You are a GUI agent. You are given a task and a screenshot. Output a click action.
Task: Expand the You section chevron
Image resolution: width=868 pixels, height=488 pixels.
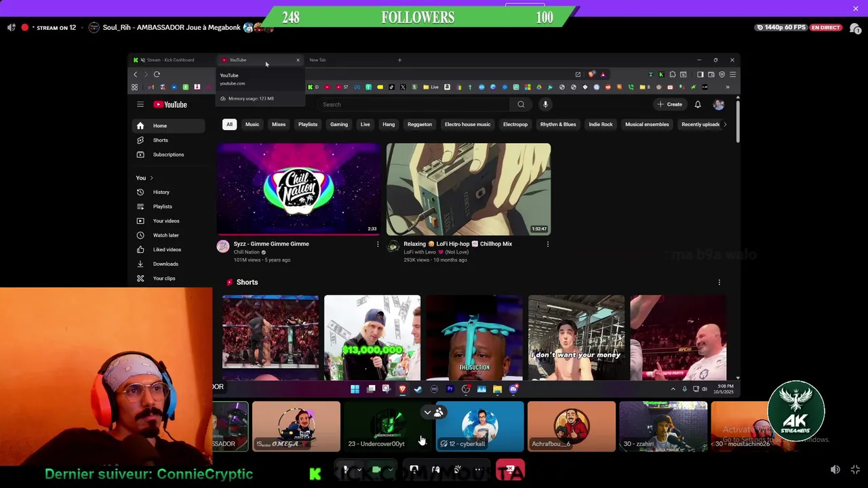point(151,178)
